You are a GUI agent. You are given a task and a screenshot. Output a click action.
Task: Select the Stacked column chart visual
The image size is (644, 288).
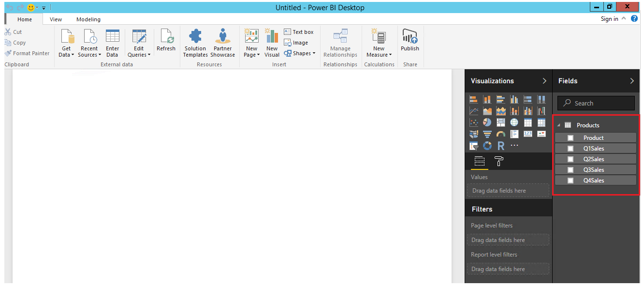(487, 99)
